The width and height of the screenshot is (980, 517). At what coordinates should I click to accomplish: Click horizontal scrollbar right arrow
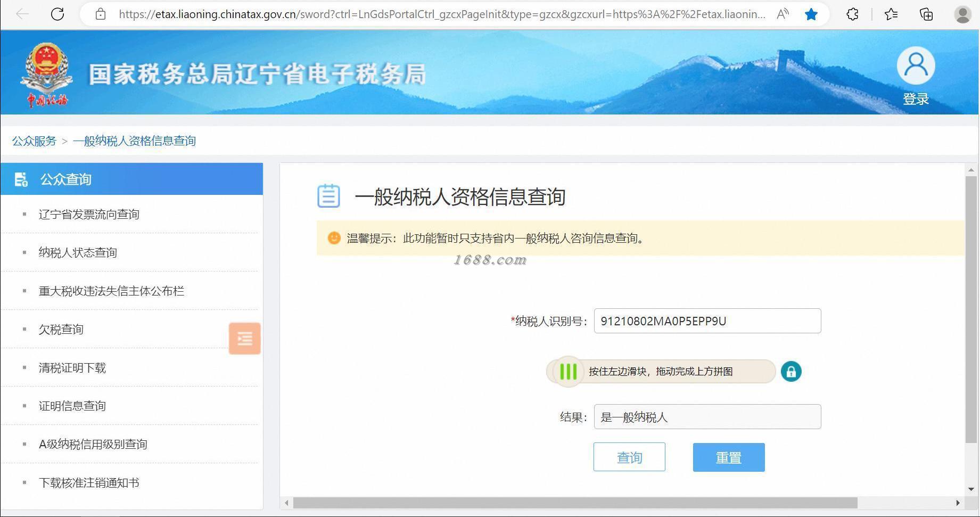pos(958,503)
